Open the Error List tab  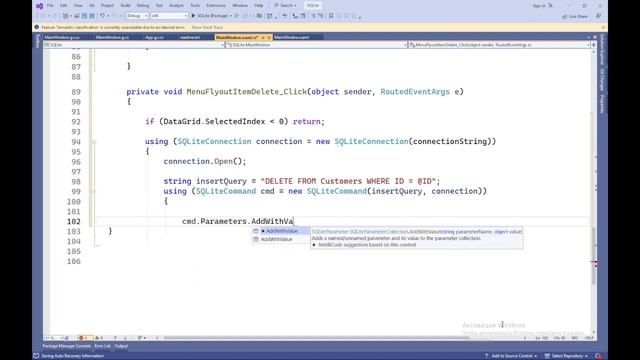pyautogui.click(x=102, y=346)
